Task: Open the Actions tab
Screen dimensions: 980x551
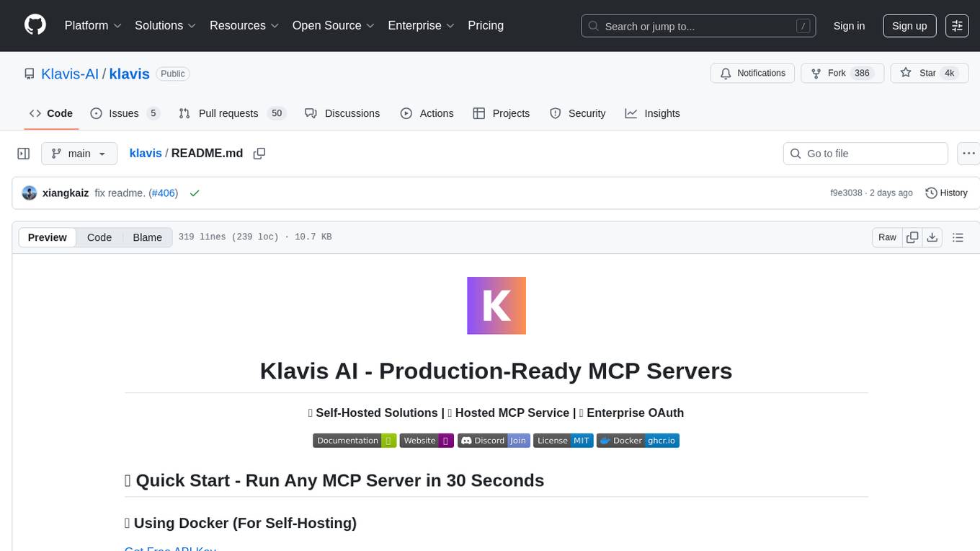Action: tap(427, 113)
